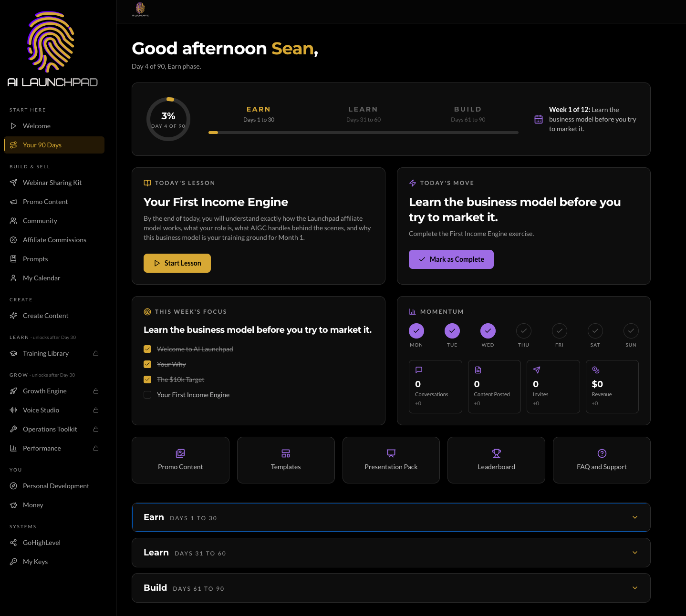Open the Welcome sidebar item
This screenshot has height=616, width=686.
(x=54, y=126)
